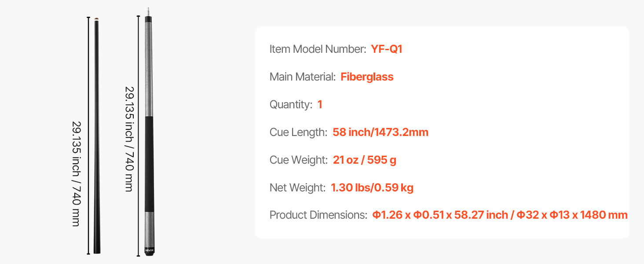Select the Φ32 x Φ13 x 1480 mm dimensions

pyautogui.click(x=572, y=216)
